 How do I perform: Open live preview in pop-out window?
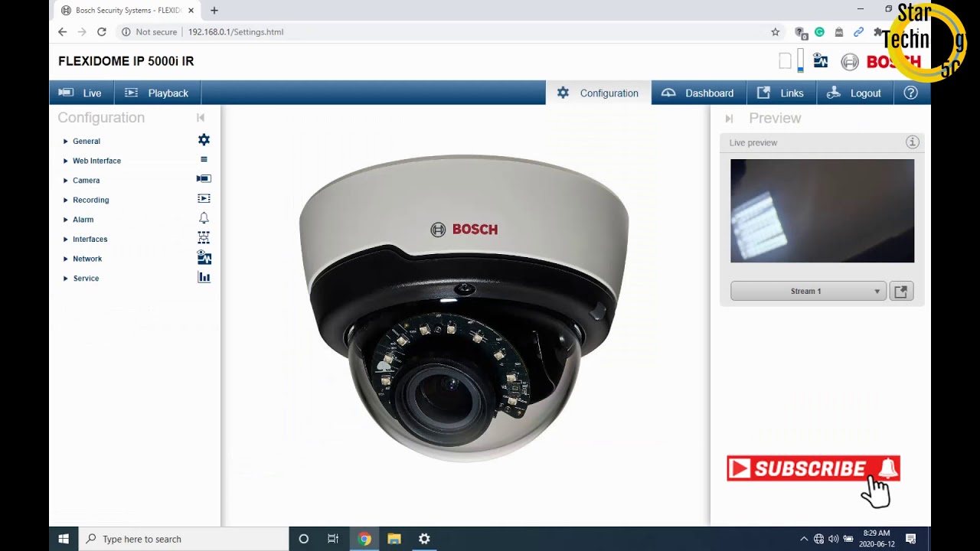(x=901, y=292)
